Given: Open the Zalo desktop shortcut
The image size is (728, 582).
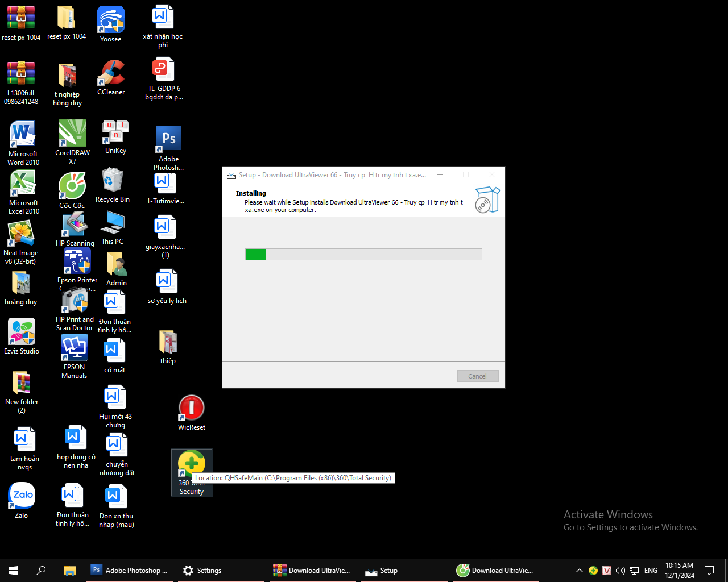Looking at the screenshot, I should click(22, 496).
